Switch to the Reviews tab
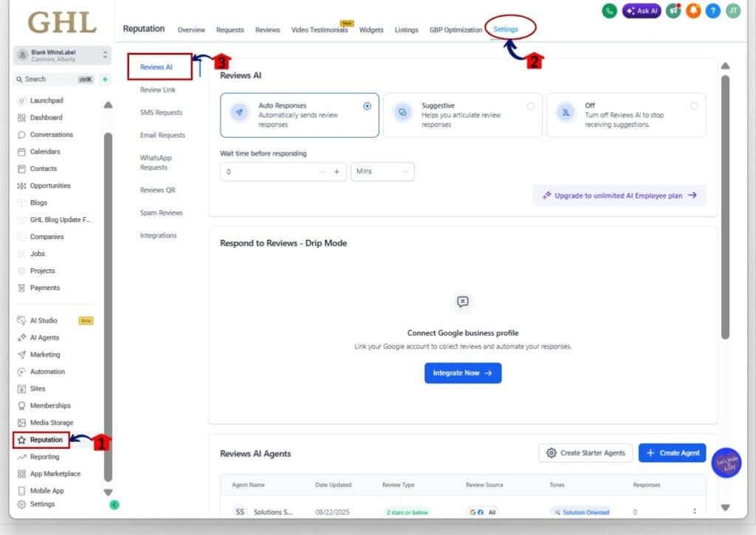The image size is (756, 535). point(267,30)
